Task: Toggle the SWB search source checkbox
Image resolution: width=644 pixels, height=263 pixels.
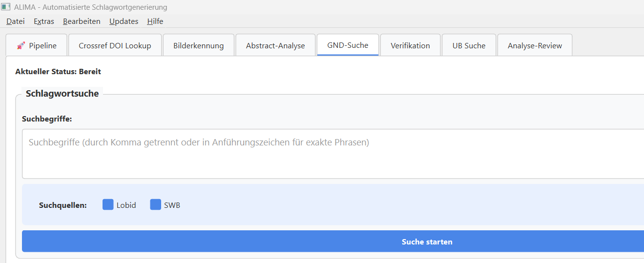Action: tap(155, 205)
